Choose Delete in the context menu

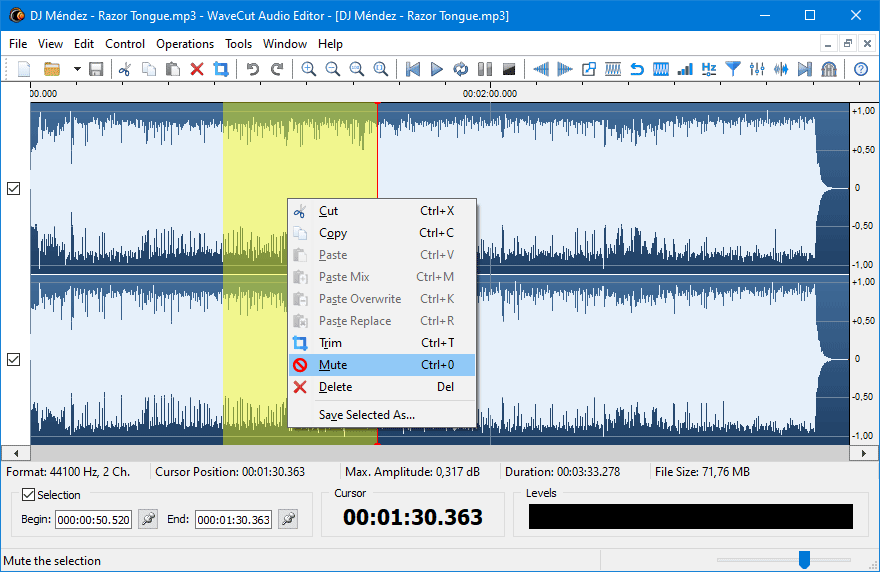382,387
